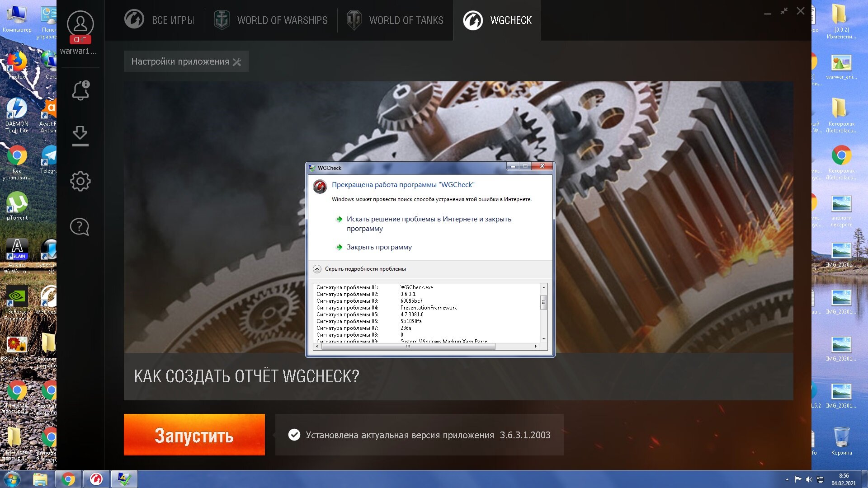868x488 pixels.
Task: Select the '236a' signature value
Action: pyautogui.click(x=406, y=328)
